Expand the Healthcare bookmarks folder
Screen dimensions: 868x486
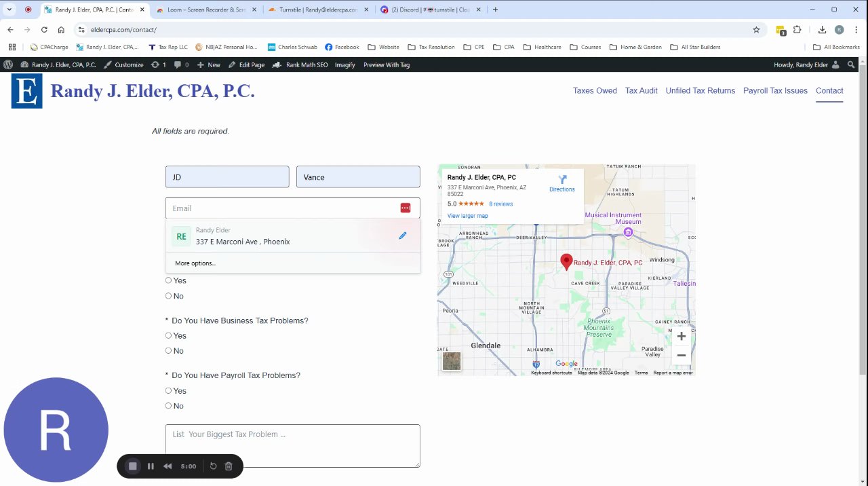point(542,47)
